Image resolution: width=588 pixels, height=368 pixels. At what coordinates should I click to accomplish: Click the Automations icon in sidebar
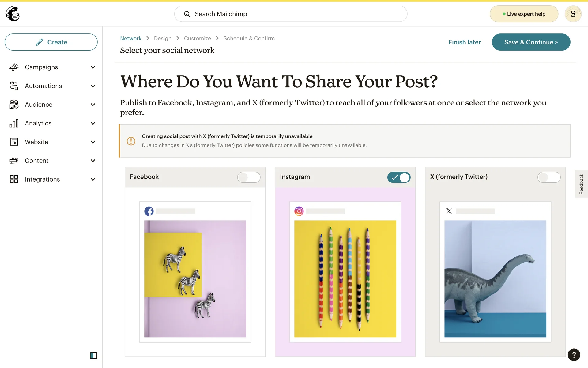(x=14, y=86)
